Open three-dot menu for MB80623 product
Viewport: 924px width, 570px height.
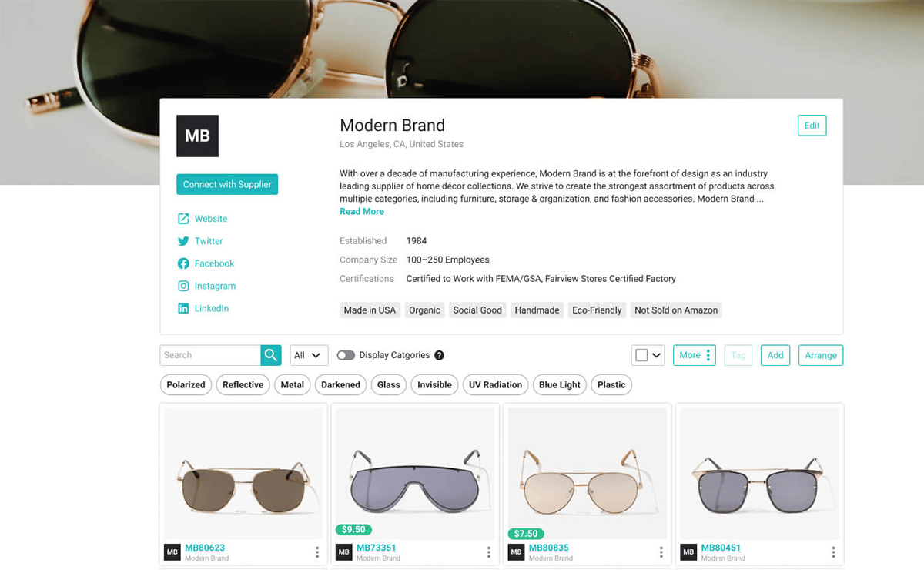[316, 552]
